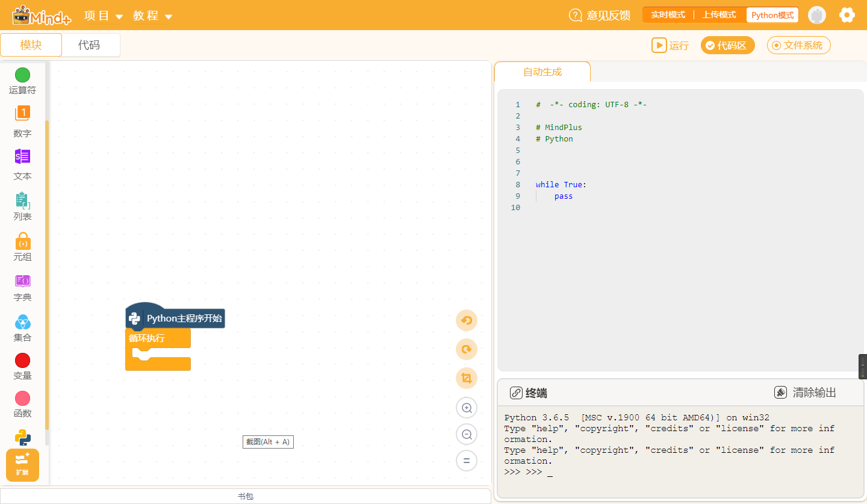The height and width of the screenshot is (504, 867).
Task: Click the 运行 run button
Action: pos(670,45)
